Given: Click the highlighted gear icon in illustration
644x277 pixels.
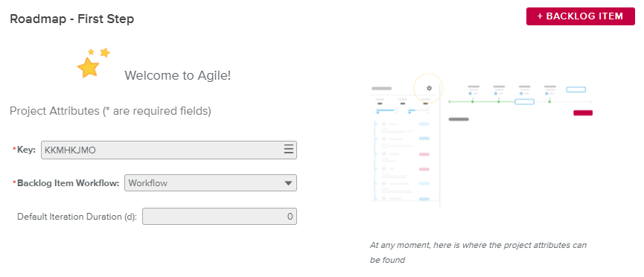Looking at the screenshot, I should pos(429,88).
